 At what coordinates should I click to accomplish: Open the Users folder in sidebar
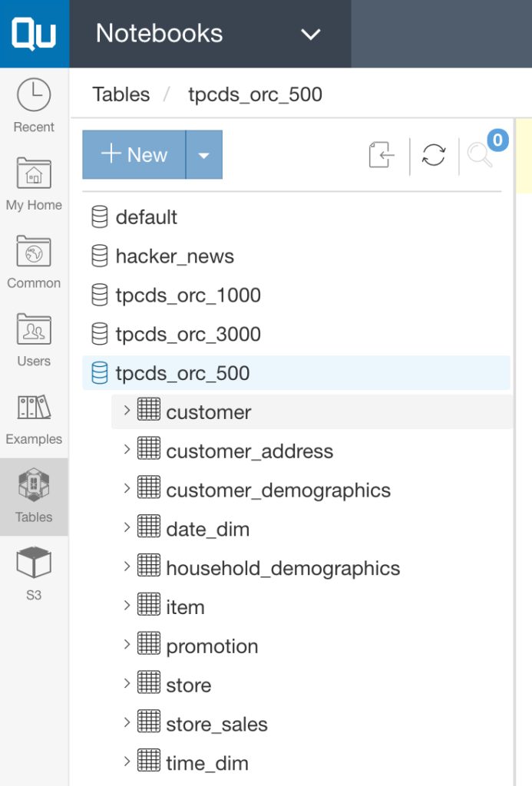(34, 340)
